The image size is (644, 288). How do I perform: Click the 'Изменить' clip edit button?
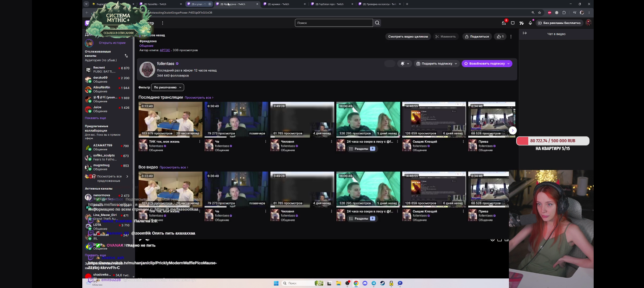click(445, 36)
